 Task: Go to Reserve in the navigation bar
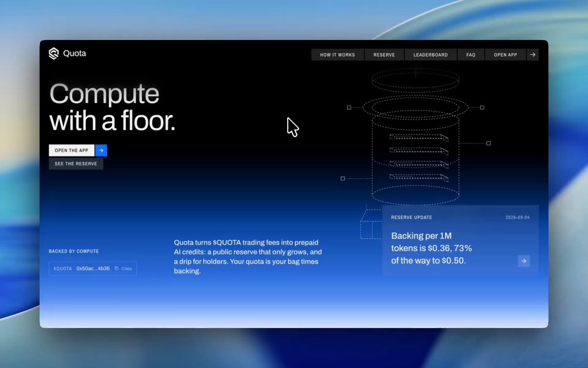[x=384, y=55]
